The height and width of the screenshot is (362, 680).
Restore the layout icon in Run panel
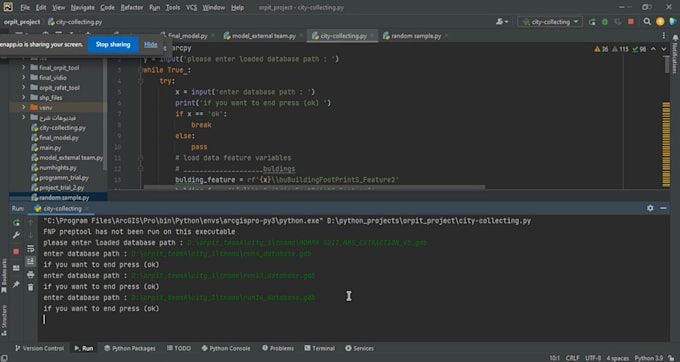coord(16,268)
